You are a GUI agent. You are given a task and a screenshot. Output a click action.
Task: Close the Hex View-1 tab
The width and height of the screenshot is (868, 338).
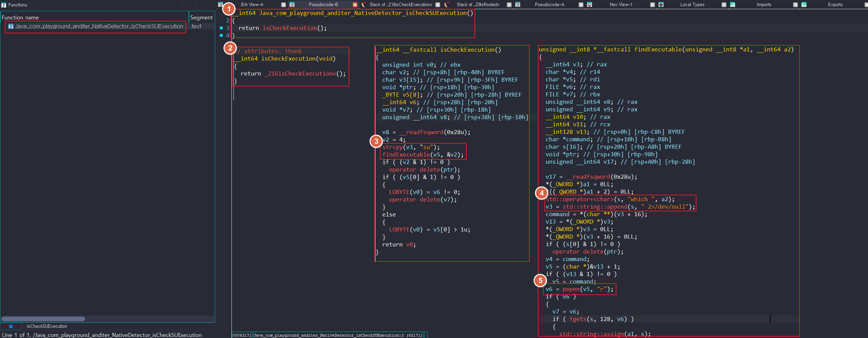coord(653,5)
